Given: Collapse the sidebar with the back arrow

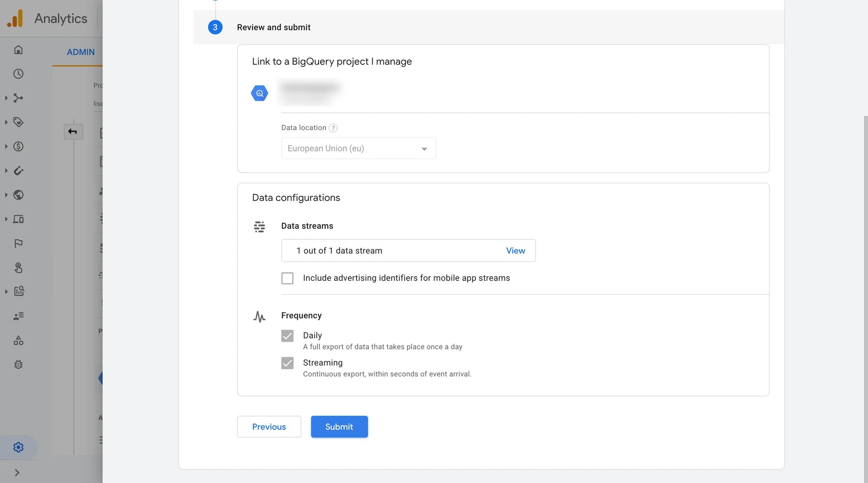Looking at the screenshot, I should (73, 131).
